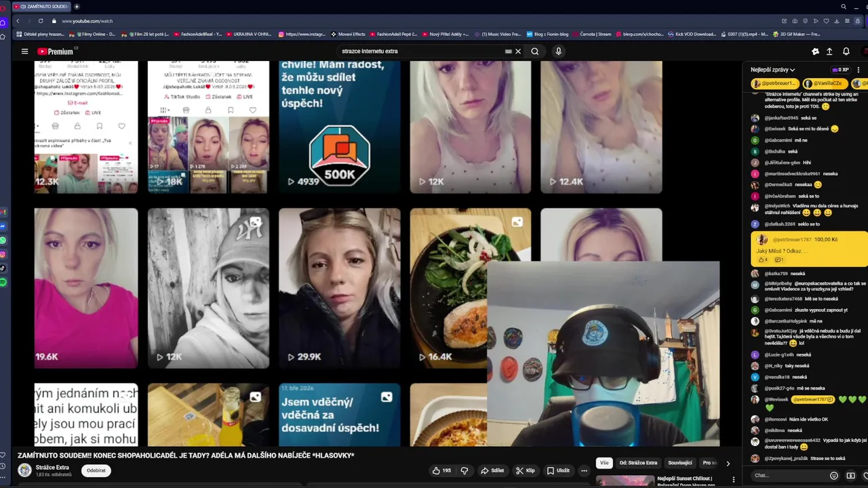Clear the search box text
This screenshot has height=488, width=868.
(x=518, y=52)
